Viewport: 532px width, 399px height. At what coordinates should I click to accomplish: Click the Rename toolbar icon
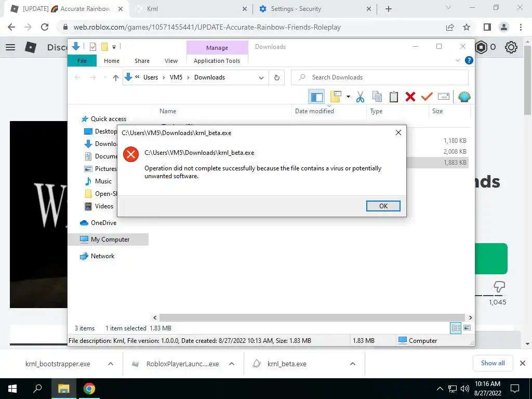click(x=444, y=97)
